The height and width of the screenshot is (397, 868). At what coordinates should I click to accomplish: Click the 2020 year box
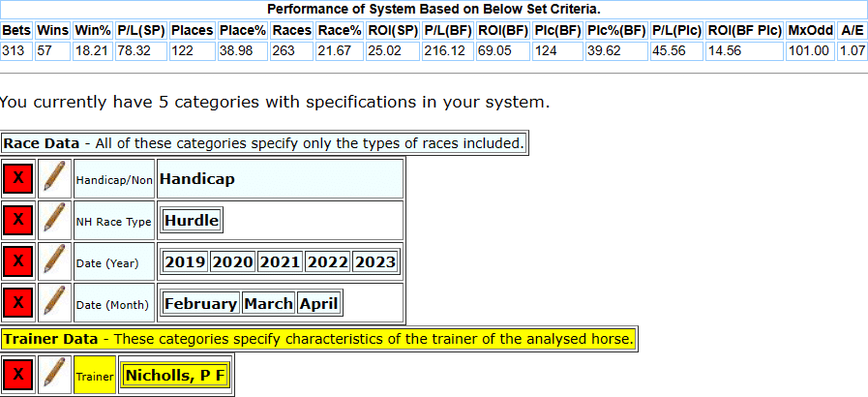click(232, 261)
